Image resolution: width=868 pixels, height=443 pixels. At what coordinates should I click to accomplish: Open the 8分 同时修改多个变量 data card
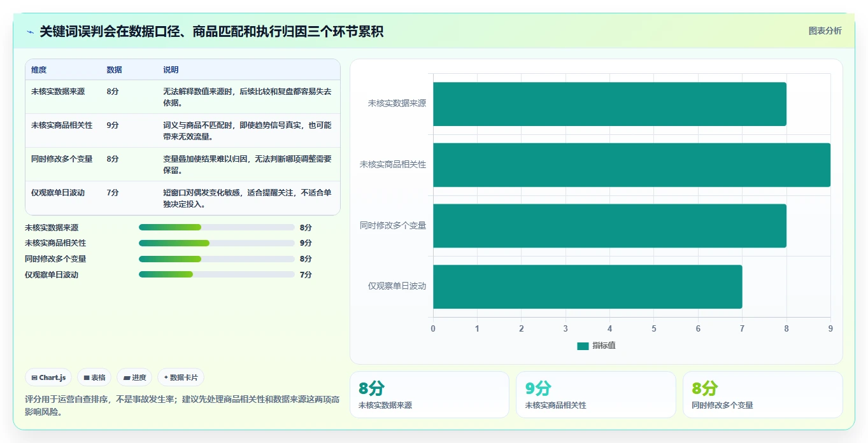pos(762,395)
